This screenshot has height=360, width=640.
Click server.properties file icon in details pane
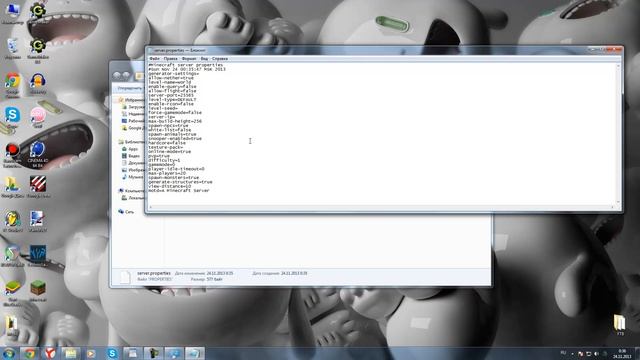124,277
